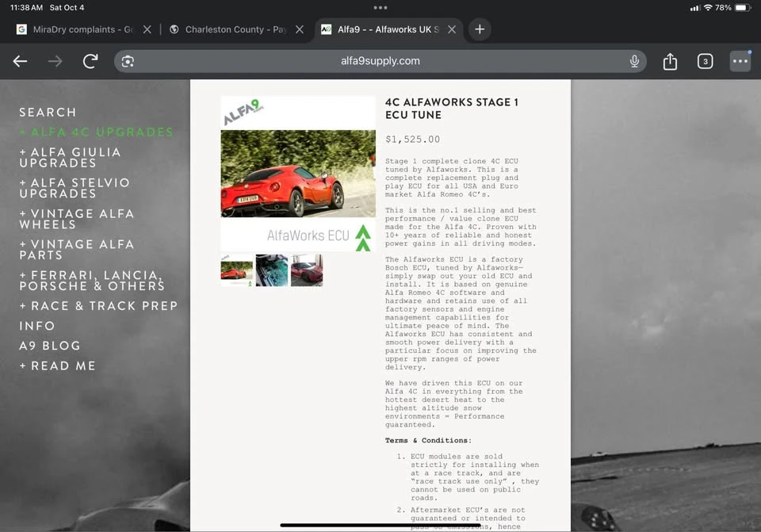
Task: Select the ECU circuit board thumbnail
Action: tap(272, 270)
